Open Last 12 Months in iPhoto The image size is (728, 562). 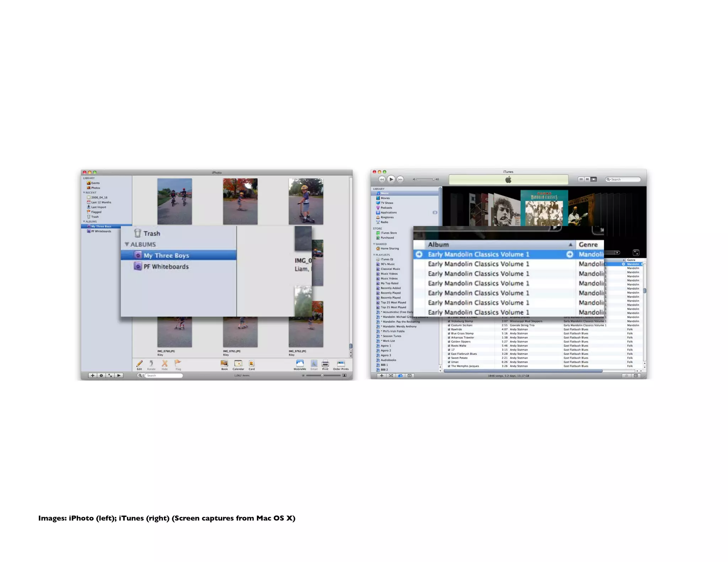pos(99,202)
